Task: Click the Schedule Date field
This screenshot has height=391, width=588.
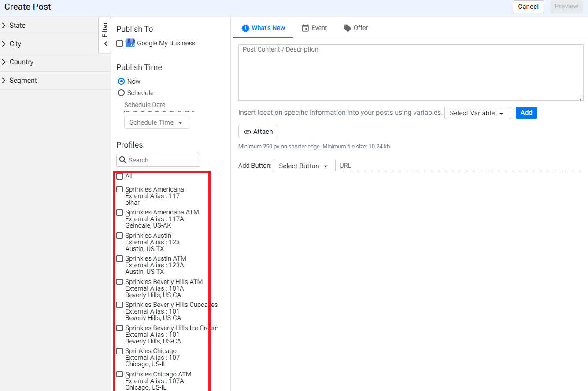Action: coord(159,105)
